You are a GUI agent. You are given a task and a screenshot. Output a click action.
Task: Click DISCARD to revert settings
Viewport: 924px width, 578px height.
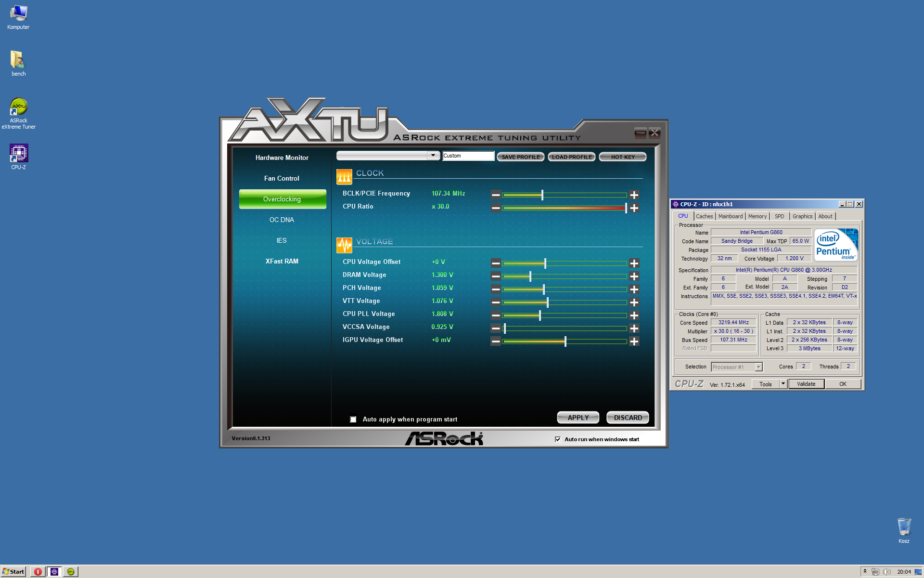click(x=628, y=418)
